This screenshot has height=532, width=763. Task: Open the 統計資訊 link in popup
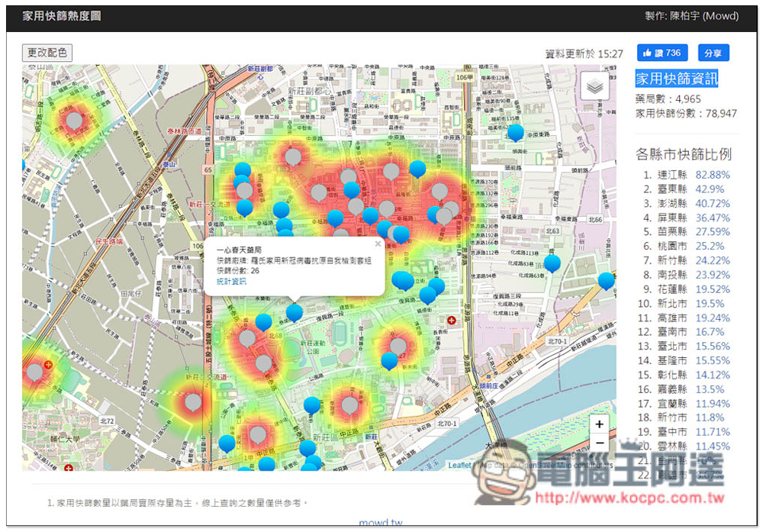point(231,282)
